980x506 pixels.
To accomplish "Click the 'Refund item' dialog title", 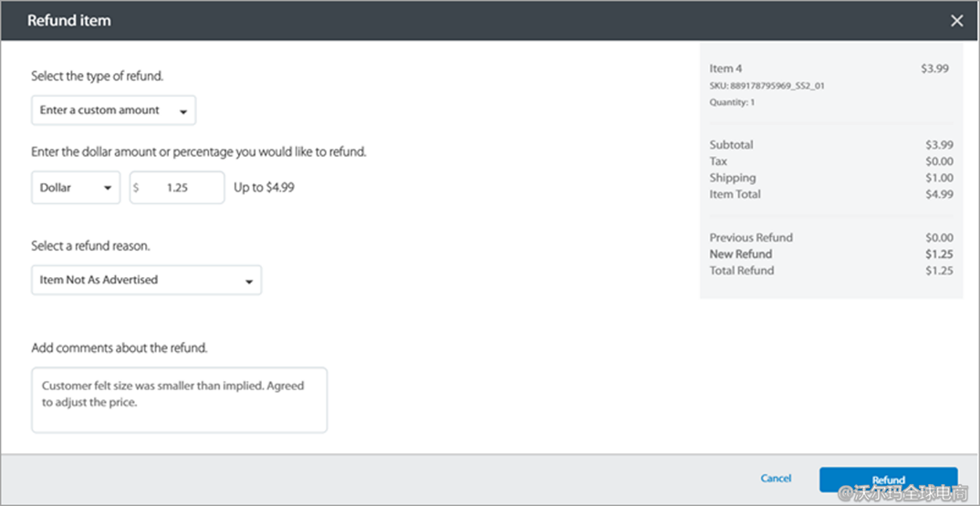I will [x=69, y=20].
